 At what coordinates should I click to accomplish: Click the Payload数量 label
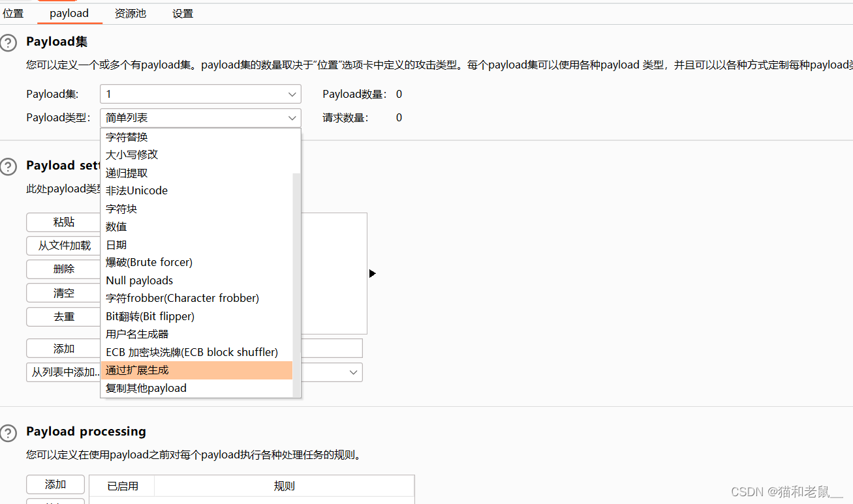[354, 94]
